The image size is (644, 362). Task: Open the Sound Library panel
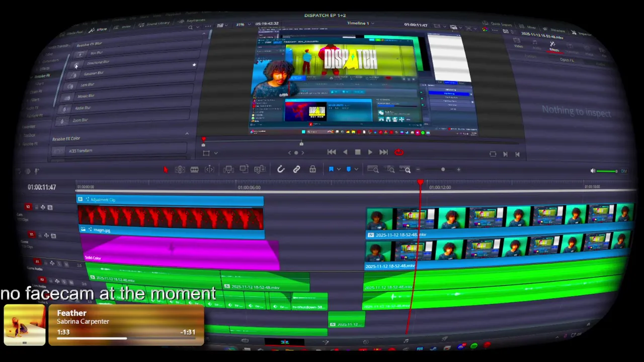[x=154, y=24]
